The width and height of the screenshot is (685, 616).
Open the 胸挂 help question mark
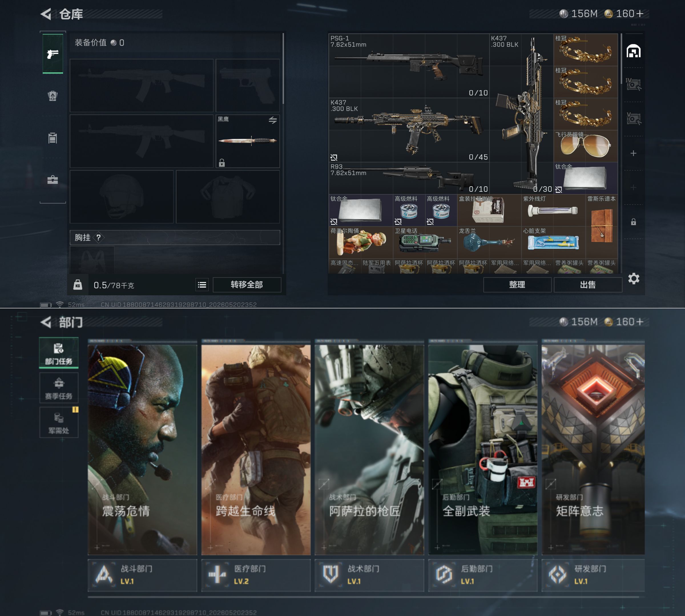point(98,238)
